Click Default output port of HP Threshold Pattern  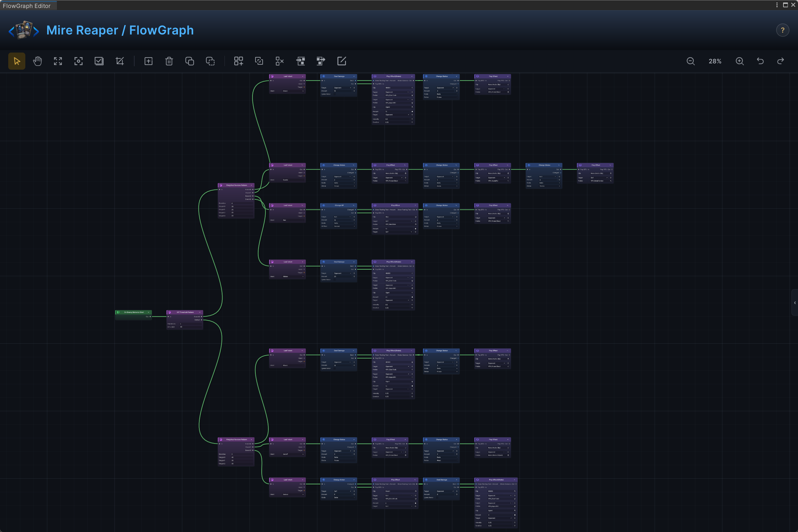pos(201,320)
